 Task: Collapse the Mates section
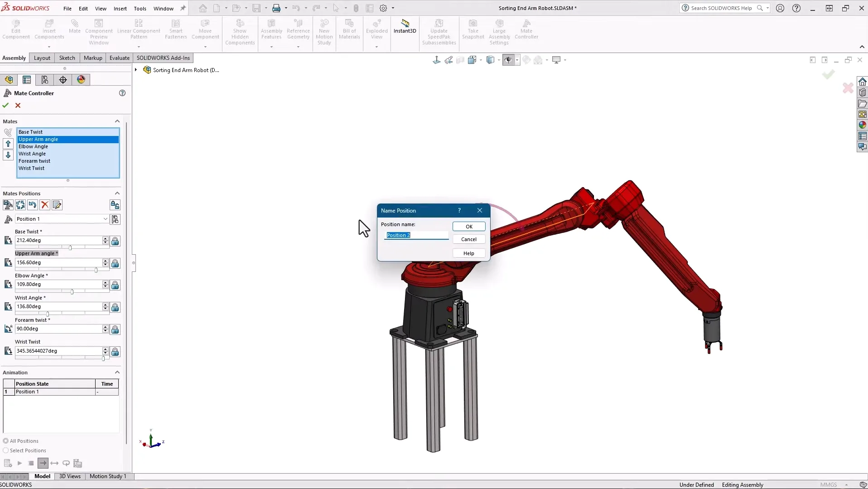[117, 121]
